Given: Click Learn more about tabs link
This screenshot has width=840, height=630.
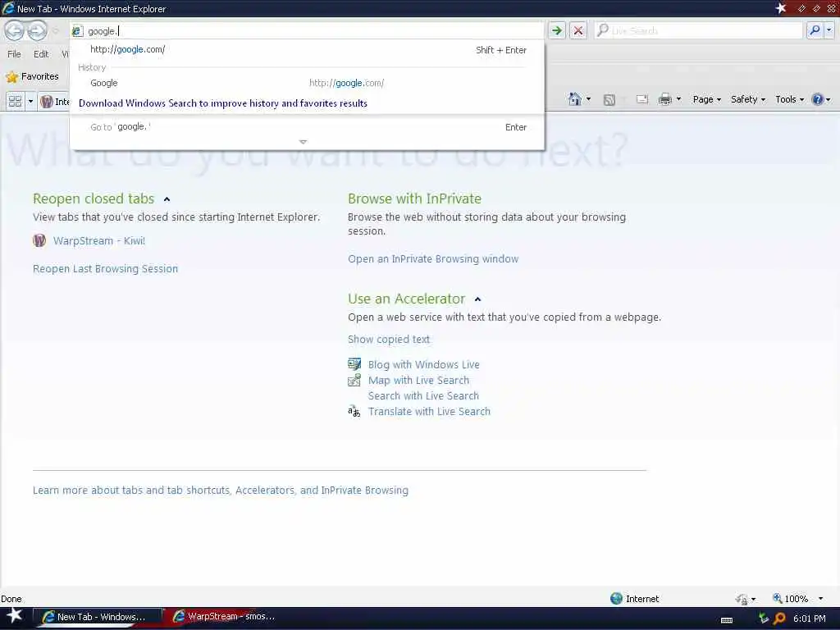Looking at the screenshot, I should pyautogui.click(x=220, y=491).
